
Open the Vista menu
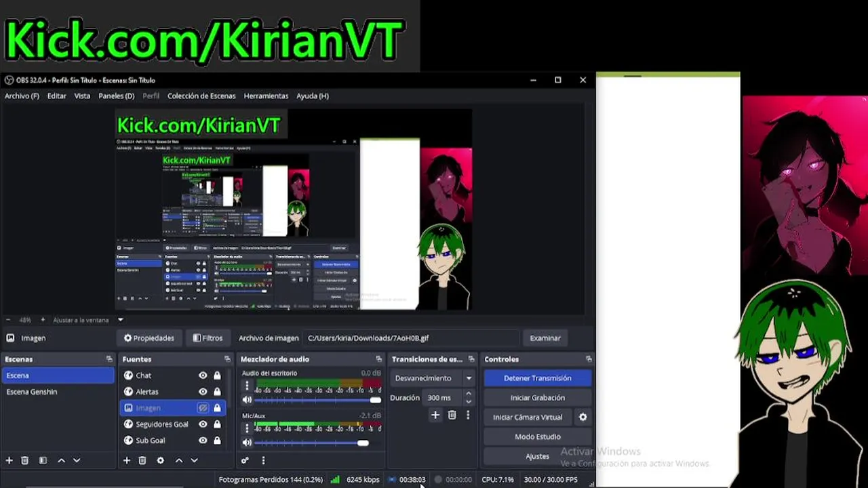[x=82, y=96]
